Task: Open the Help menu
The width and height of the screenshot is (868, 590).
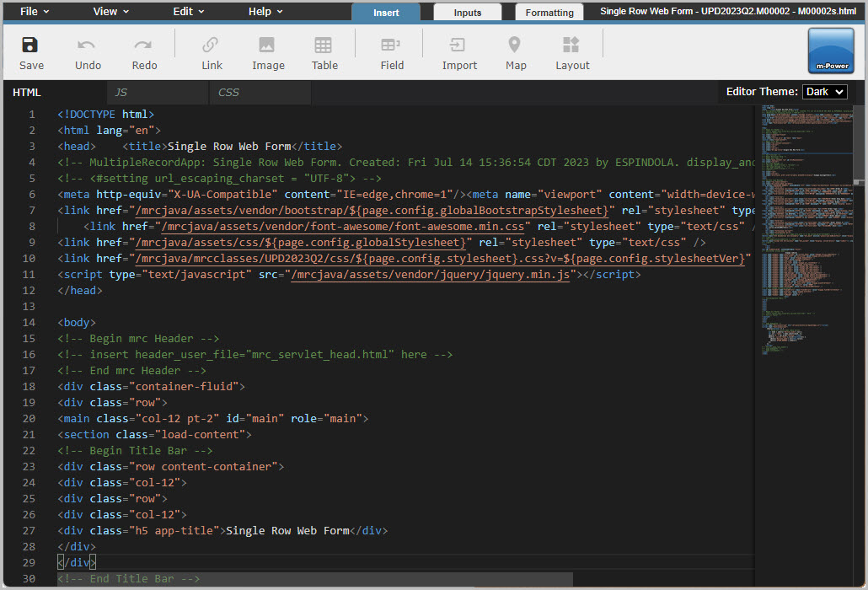Action: point(265,11)
